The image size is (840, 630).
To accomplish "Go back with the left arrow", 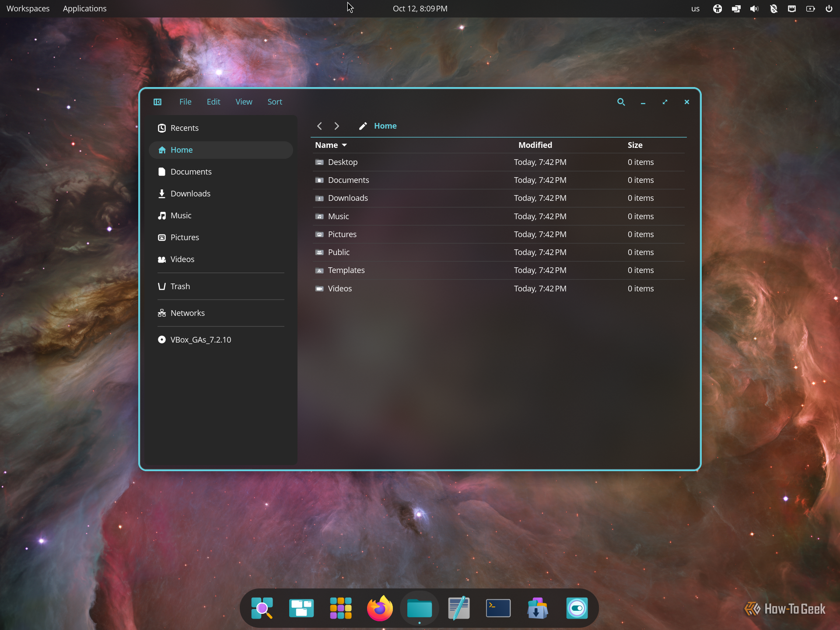I will click(x=319, y=126).
